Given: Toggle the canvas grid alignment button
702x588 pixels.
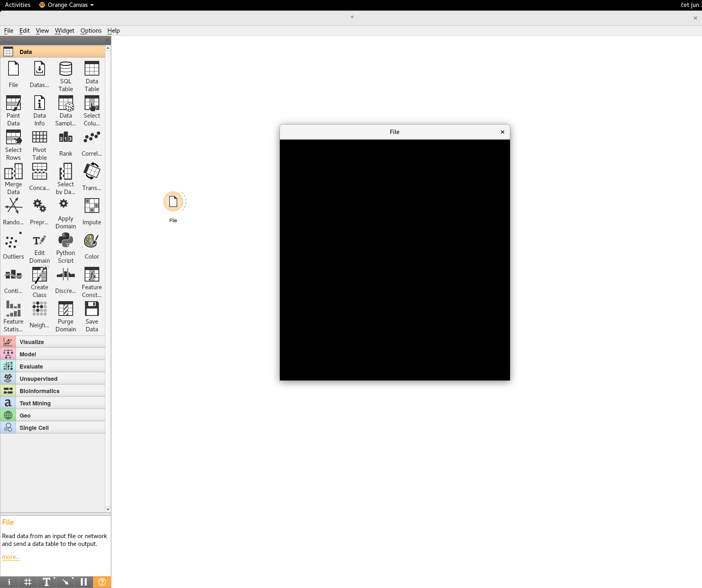Looking at the screenshot, I should click(x=28, y=582).
